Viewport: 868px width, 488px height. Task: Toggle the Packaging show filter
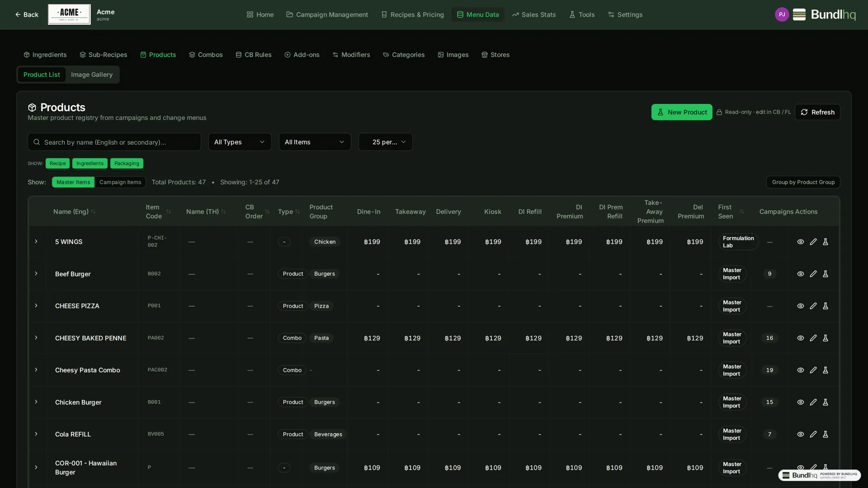127,163
